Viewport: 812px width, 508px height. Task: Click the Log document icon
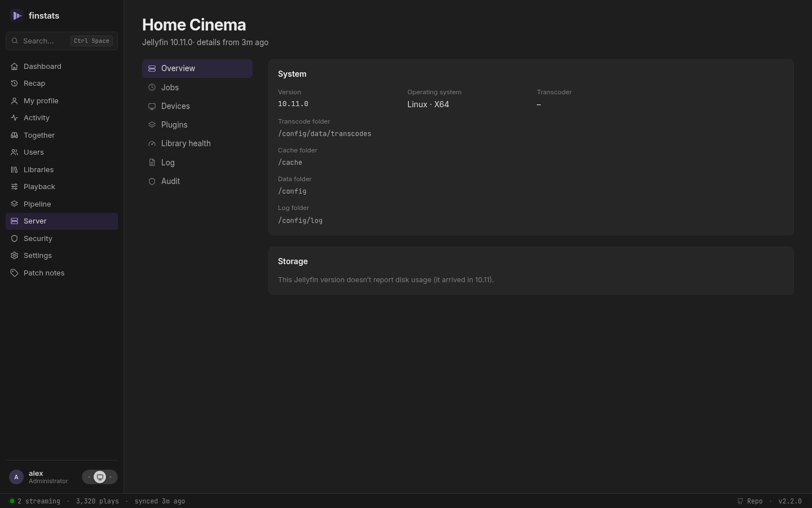(x=152, y=163)
